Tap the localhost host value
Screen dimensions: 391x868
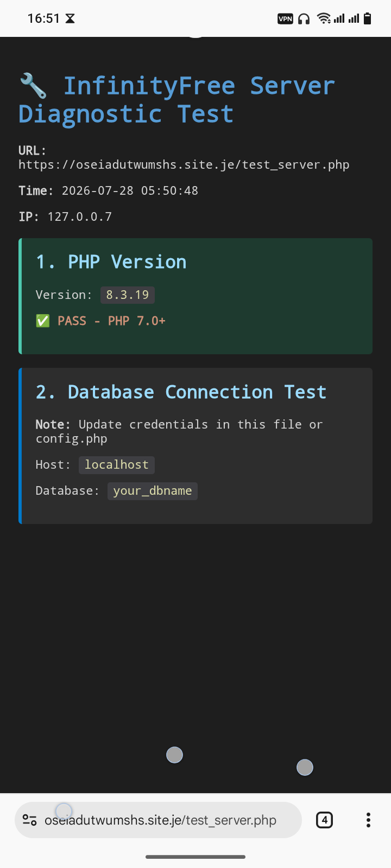coord(117,465)
